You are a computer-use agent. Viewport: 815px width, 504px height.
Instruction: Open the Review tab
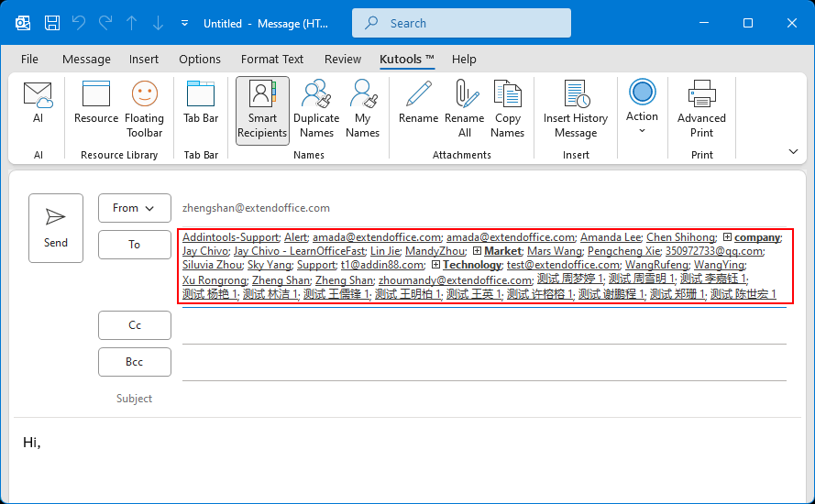point(343,60)
